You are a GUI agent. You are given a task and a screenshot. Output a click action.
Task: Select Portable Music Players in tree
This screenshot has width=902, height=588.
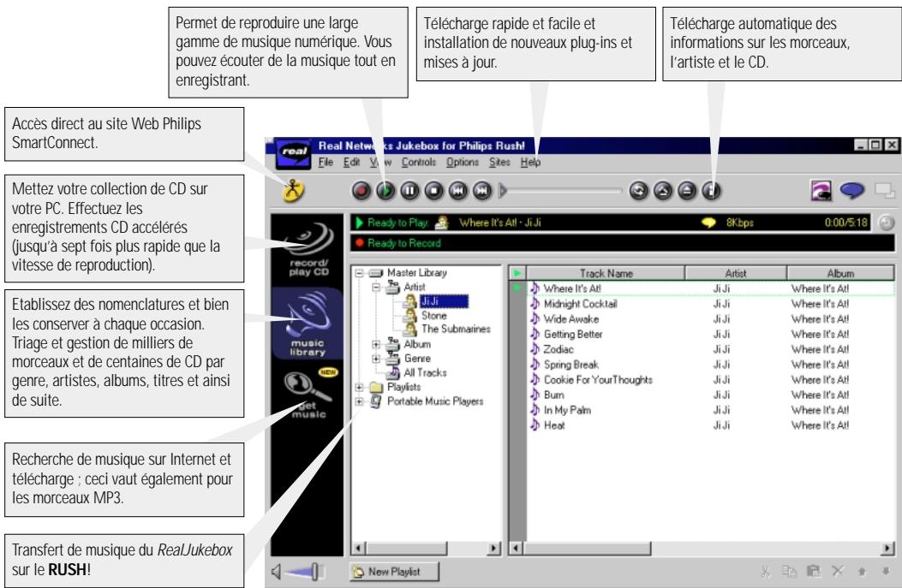[x=427, y=401]
